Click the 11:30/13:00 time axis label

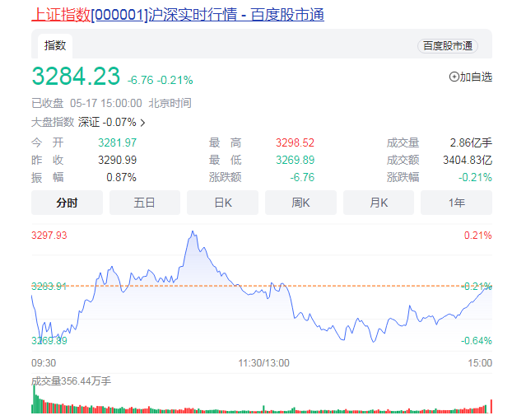pos(263,362)
